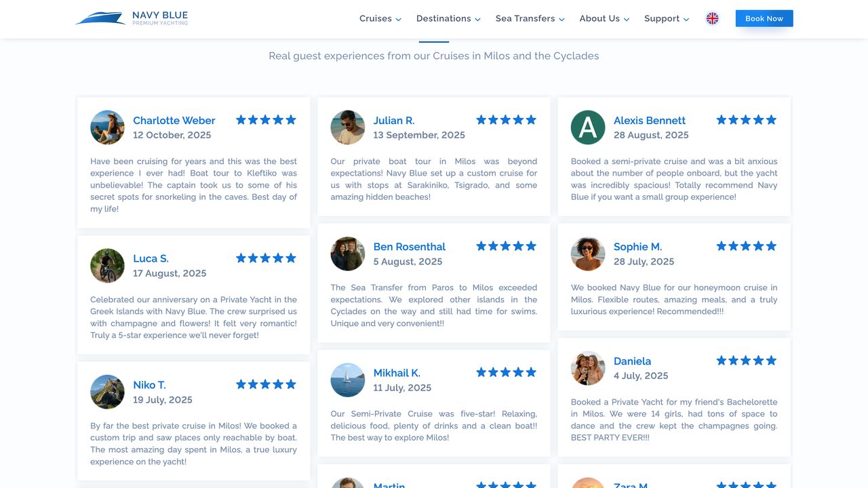Click the date 13 September, 2025

pos(419,135)
